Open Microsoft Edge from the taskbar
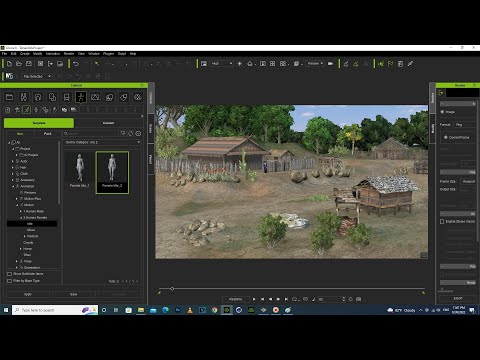The height and width of the screenshot is (360, 480). point(165,310)
